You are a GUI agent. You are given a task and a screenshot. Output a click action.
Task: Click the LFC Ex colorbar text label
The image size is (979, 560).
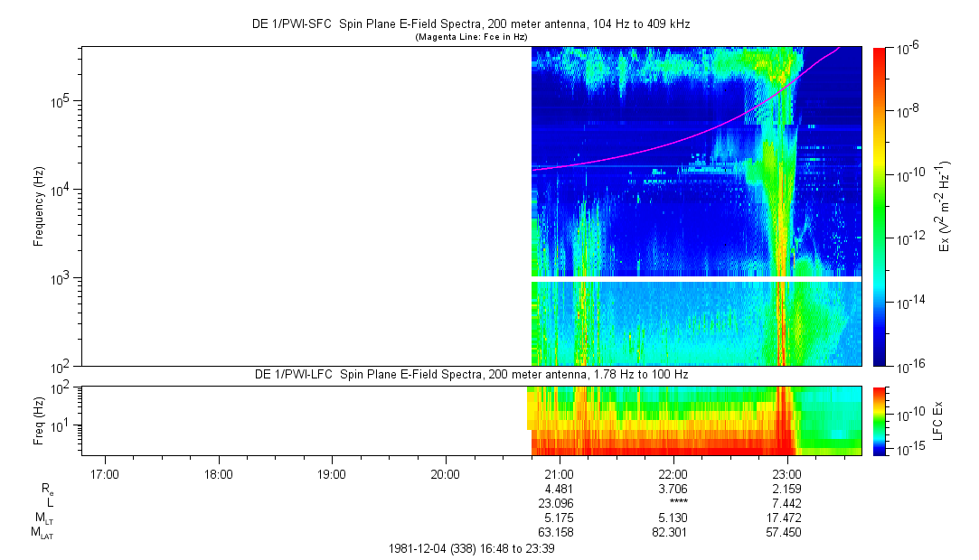tap(939, 420)
